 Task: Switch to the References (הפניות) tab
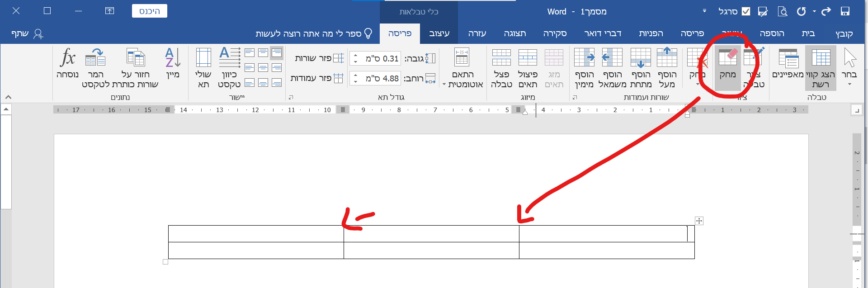[x=651, y=33]
